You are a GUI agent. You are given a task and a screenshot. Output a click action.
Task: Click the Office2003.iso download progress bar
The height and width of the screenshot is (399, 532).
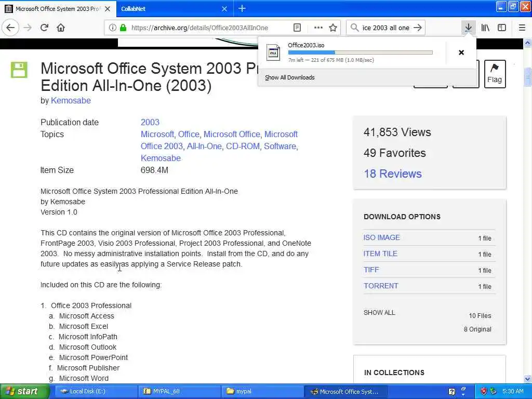[361, 52]
